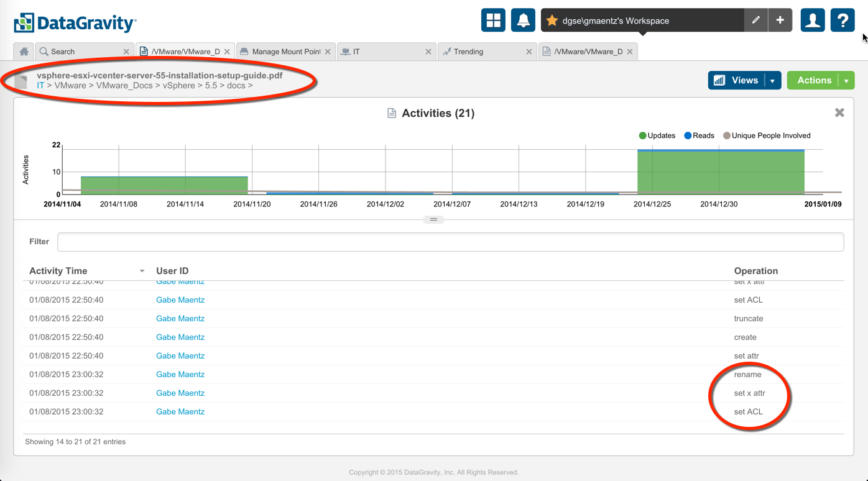Click the chart panel resize handle
The image size is (868, 481).
click(x=433, y=219)
